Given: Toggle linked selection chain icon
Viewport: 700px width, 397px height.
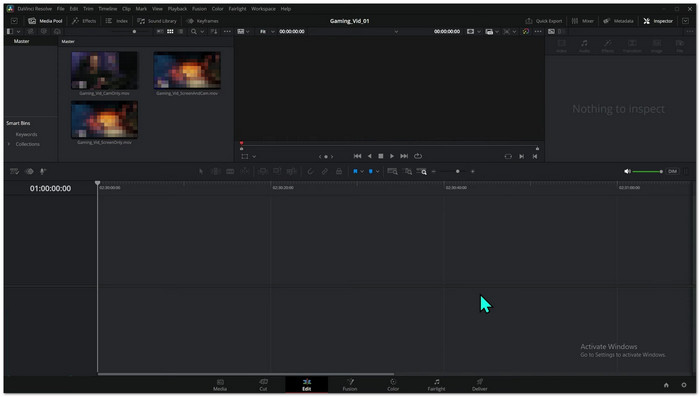Looking at the screenshot, I should point(325,171).
